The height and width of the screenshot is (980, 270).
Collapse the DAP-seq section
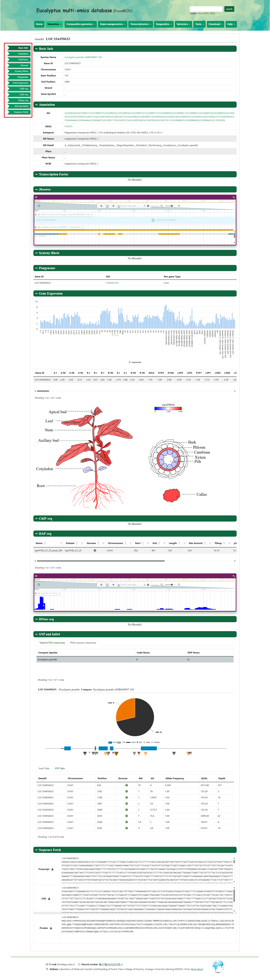[x=36, y=534]
